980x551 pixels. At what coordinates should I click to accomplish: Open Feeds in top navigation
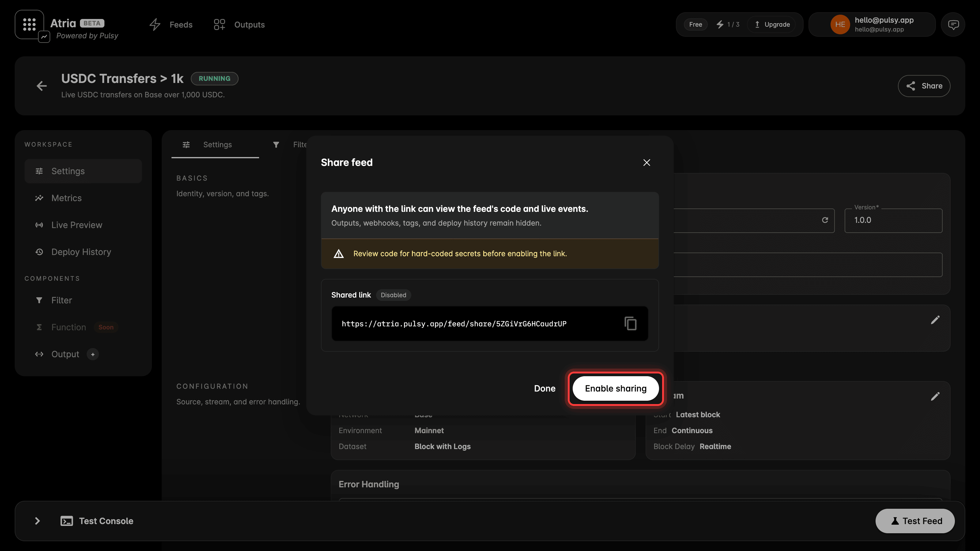[171, 25]
